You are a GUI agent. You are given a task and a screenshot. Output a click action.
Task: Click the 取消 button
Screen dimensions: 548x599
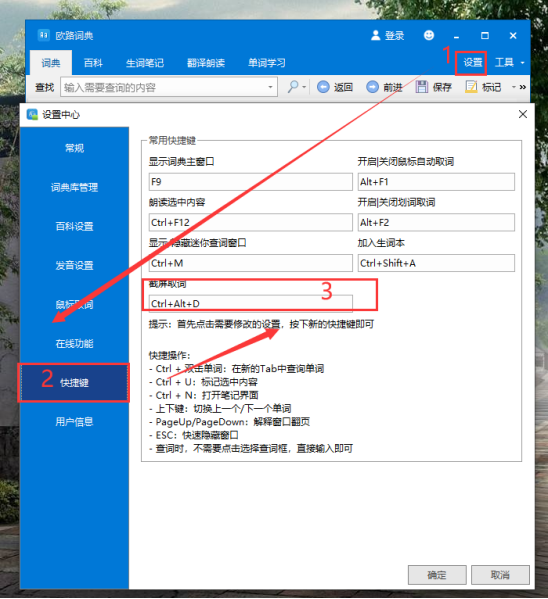tap(500, 575)
